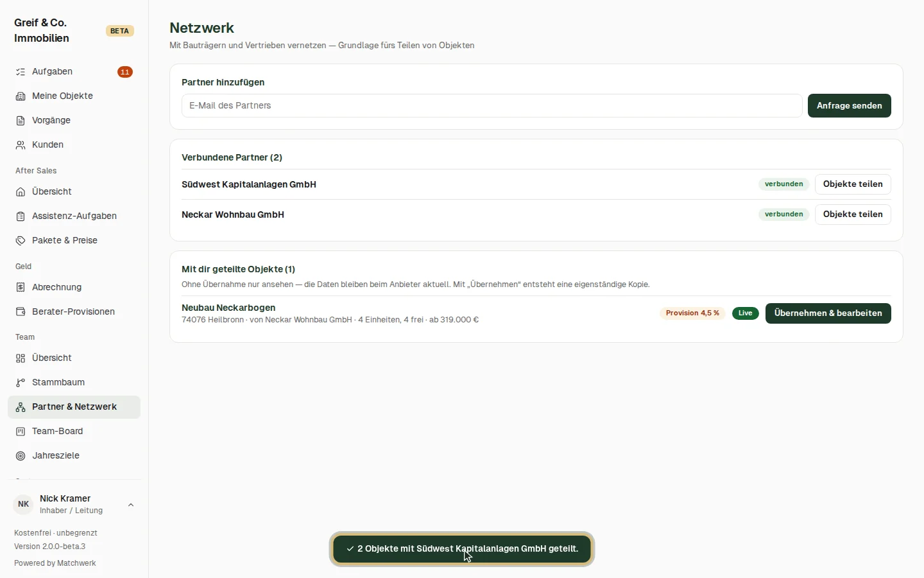Click the Powered by Matchwerk text
The height and width of the screenshot is (578, 924).
tap(55, 563)
